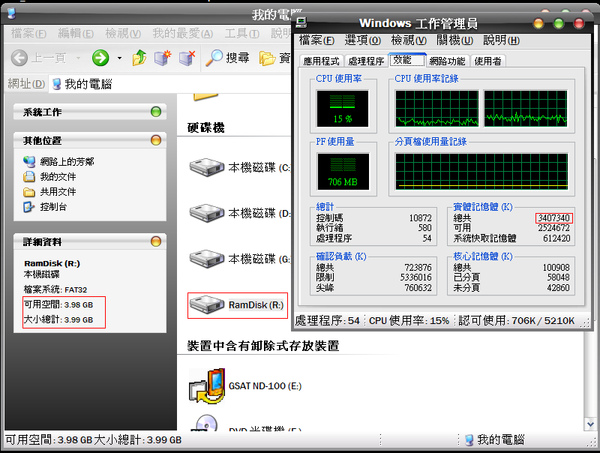Open Task Manager 檔案(F) menu

click(x=316, y=40)
